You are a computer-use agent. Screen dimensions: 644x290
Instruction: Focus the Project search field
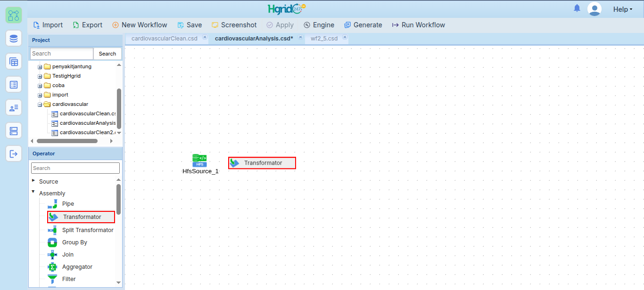click(62, 54)
